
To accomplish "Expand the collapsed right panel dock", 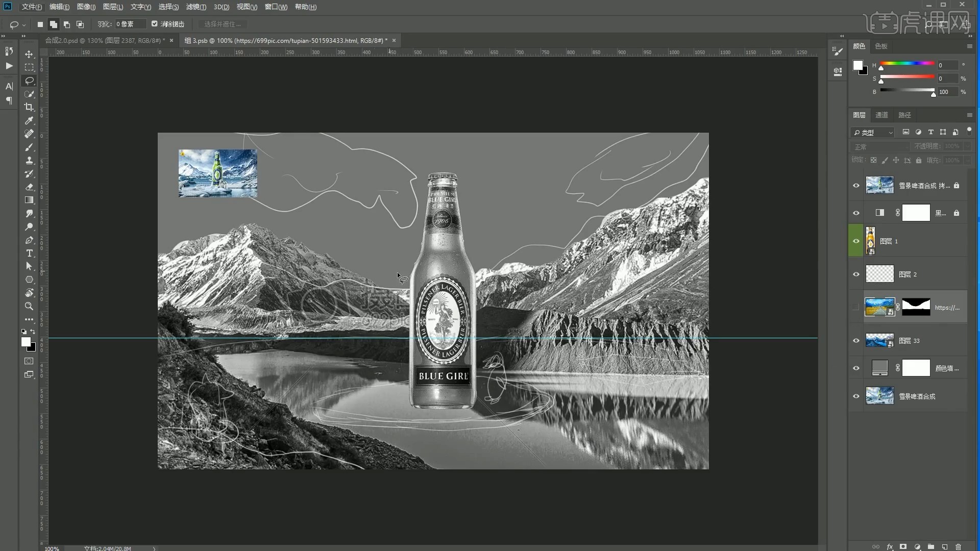I will click(x=841, y=36).
